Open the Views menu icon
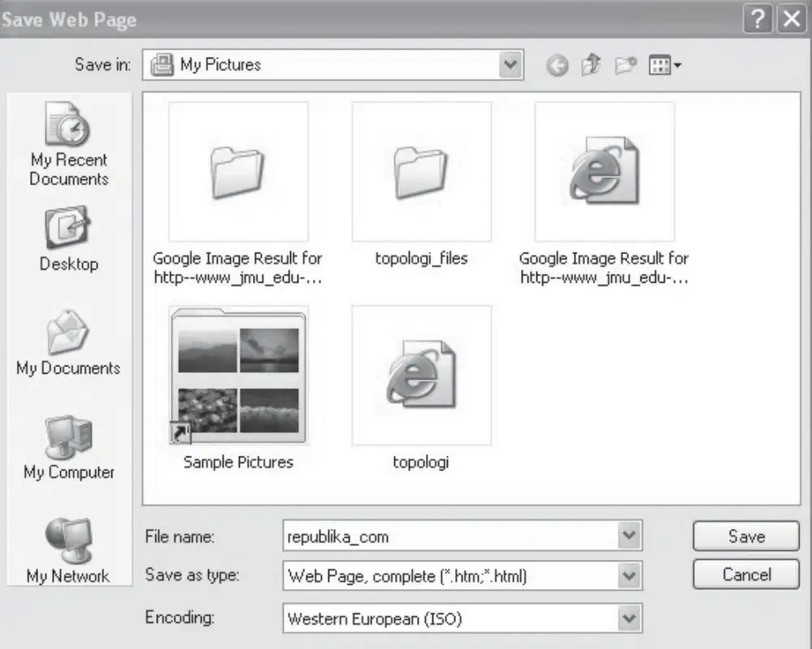 click(x=665, y=65)
